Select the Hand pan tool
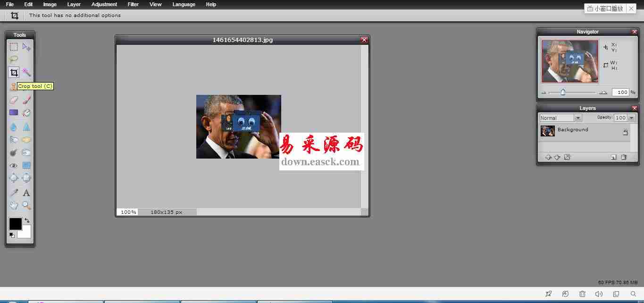 [14, 205]
